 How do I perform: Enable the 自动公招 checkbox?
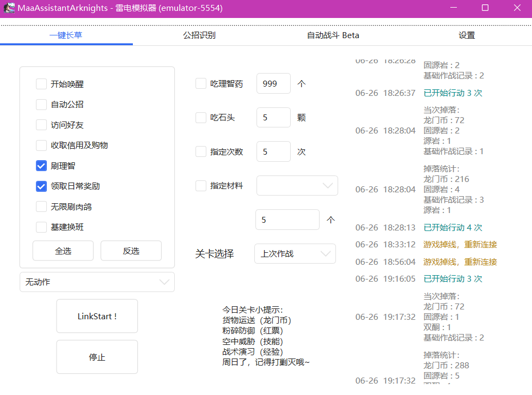coord(41,104)
